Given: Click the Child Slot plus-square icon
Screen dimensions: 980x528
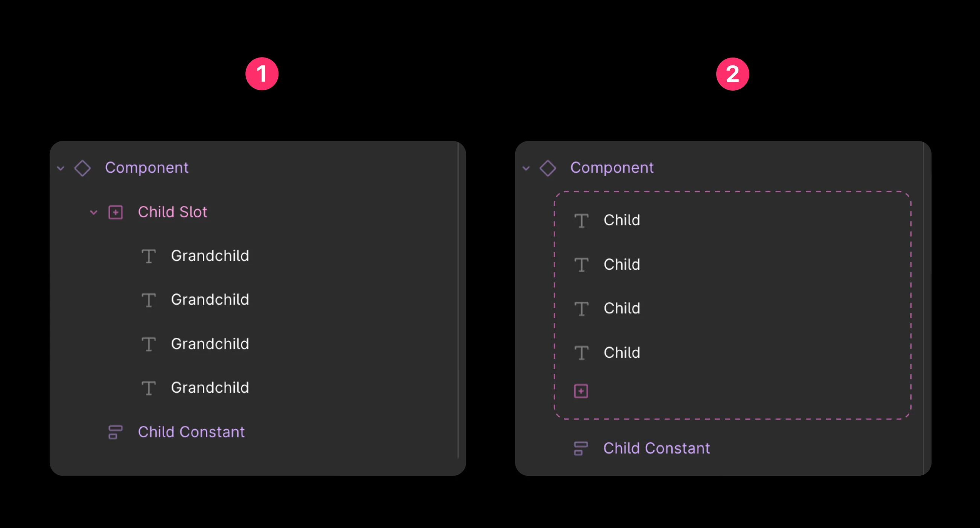Looking at the screenshot, I should [x=116, y=212].
